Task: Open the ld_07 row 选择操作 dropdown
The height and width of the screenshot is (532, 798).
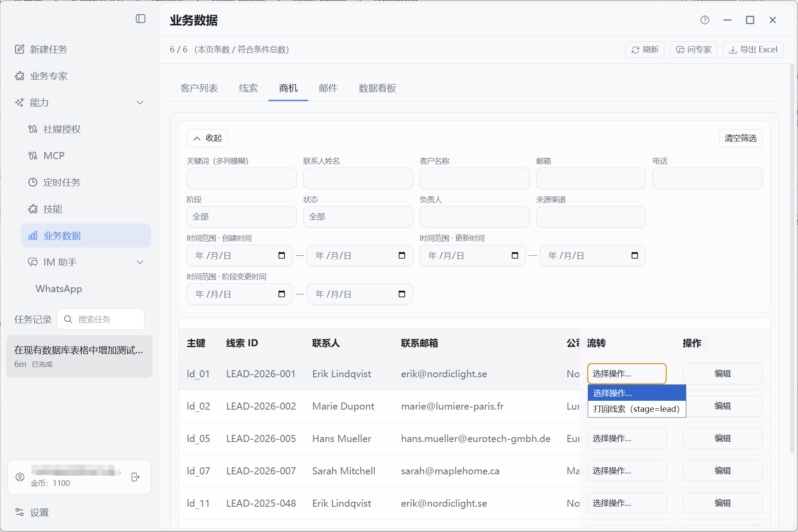Action: coord(627,471)
